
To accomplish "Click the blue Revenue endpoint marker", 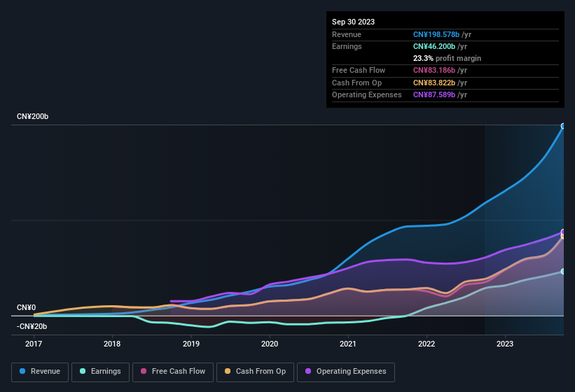I will pos(563,126).
